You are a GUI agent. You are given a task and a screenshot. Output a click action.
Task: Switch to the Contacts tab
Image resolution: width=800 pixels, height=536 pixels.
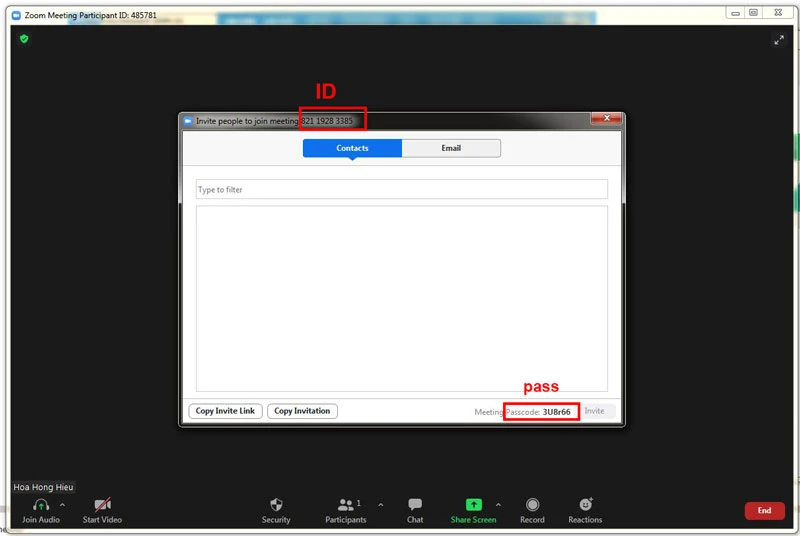[352, 148]
